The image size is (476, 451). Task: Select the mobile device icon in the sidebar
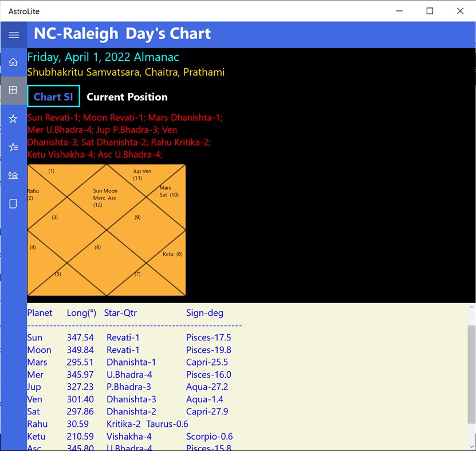(13, 203)
